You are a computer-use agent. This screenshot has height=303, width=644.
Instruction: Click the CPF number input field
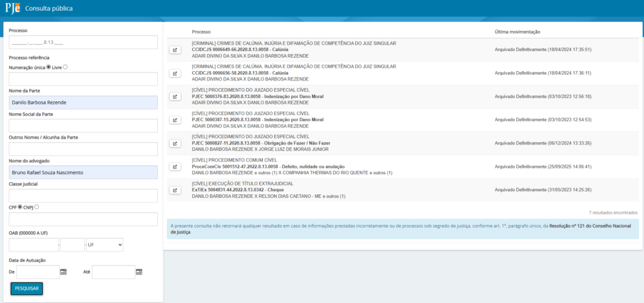84,219
